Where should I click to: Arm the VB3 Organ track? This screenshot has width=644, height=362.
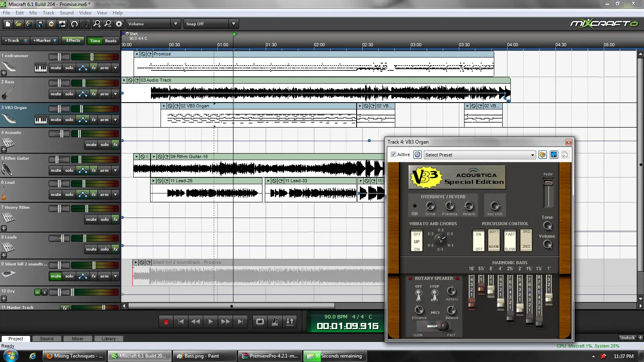104,120
